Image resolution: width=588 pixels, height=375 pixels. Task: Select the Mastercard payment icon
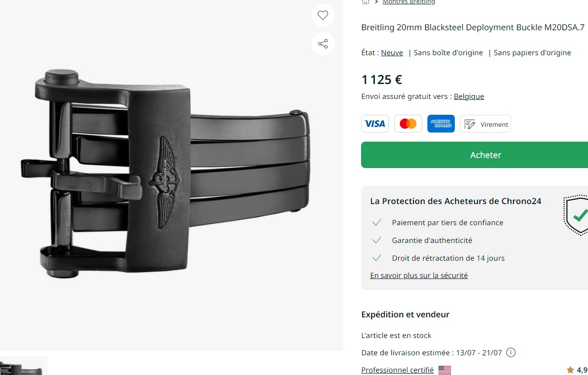pos(408,124)
